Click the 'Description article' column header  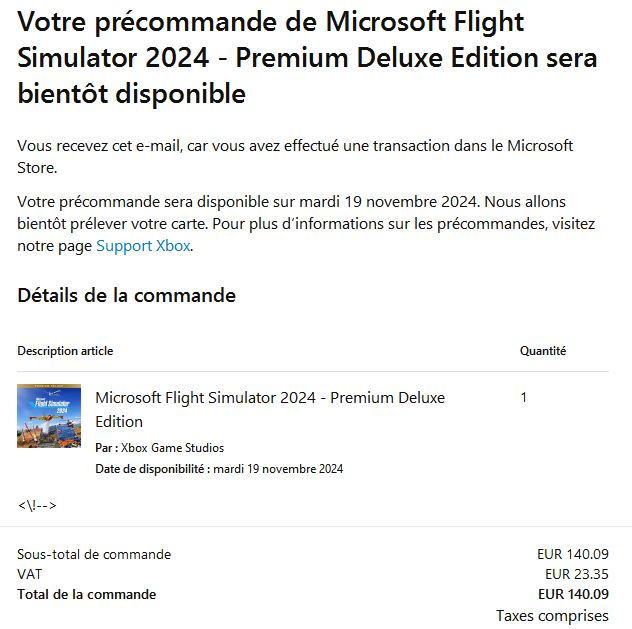(65, 351)
